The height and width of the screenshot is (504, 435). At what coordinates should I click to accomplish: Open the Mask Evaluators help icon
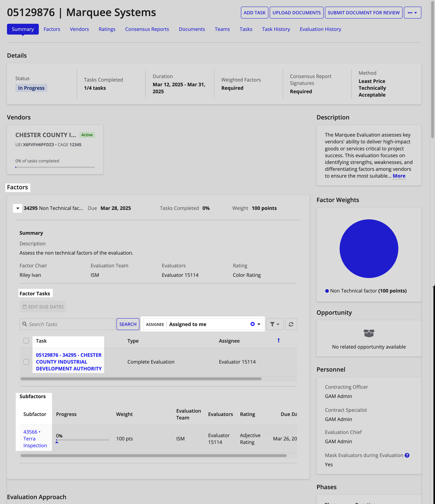(x=407, y=455)
